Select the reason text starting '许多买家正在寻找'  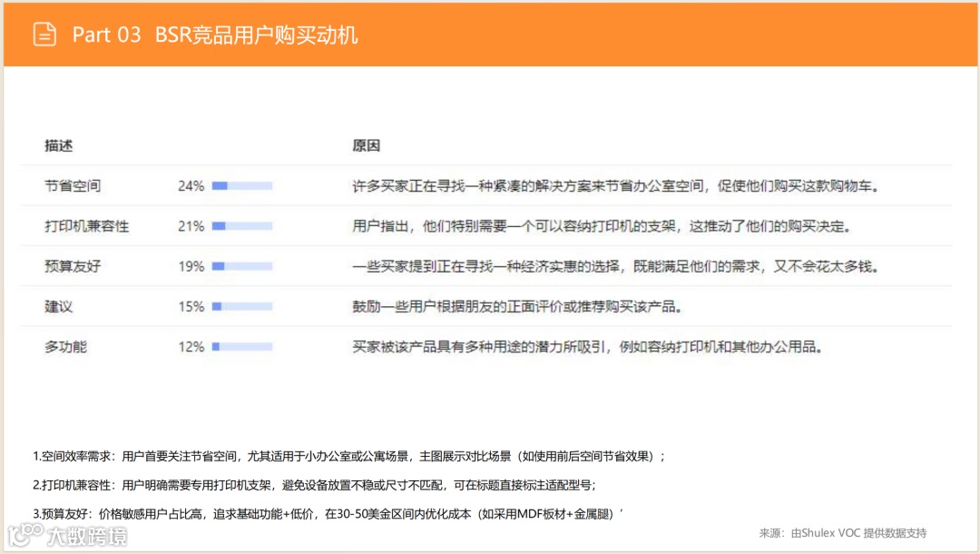[615, 185]
